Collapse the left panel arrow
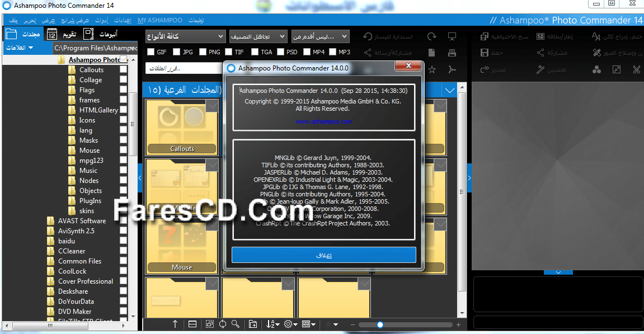Viewport: 644px width, 334px height. point(140,178)
